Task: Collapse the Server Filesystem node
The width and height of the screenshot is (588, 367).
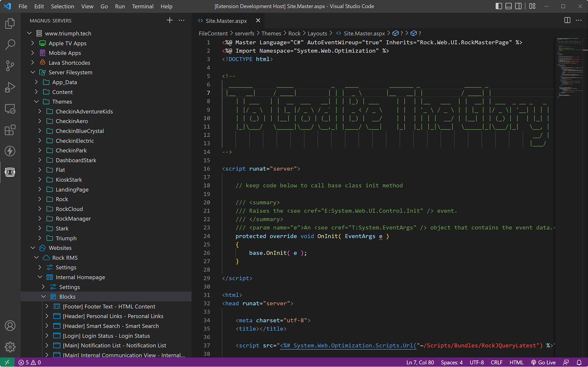Action: (x=33, y=72)
